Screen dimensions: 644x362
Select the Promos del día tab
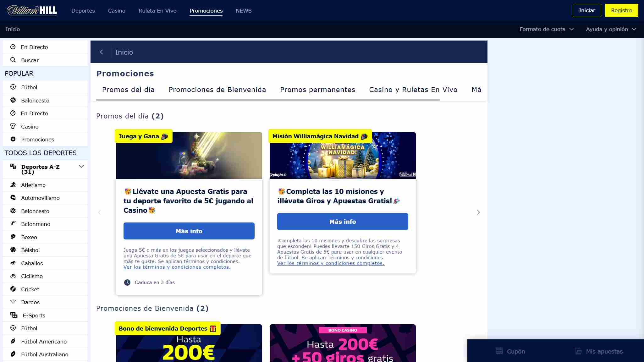click(128, 90)
